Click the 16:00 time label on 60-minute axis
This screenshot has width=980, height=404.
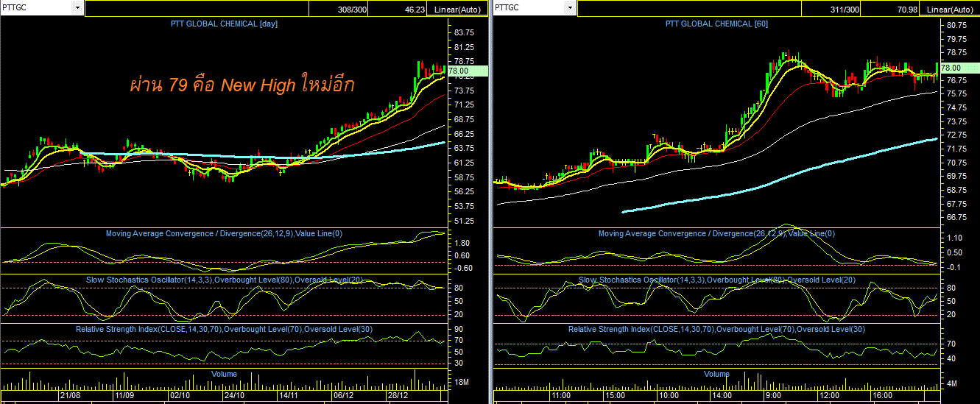pos(881,395)
